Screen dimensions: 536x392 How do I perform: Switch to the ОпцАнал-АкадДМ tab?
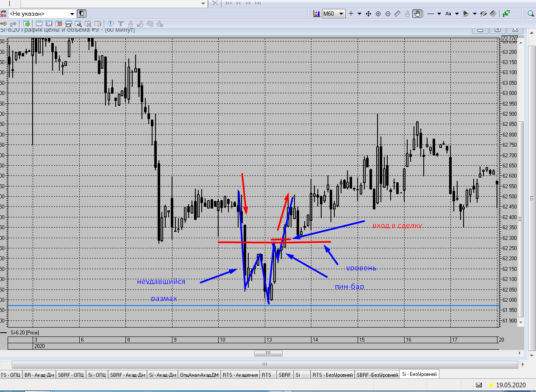tap(200, 375)
